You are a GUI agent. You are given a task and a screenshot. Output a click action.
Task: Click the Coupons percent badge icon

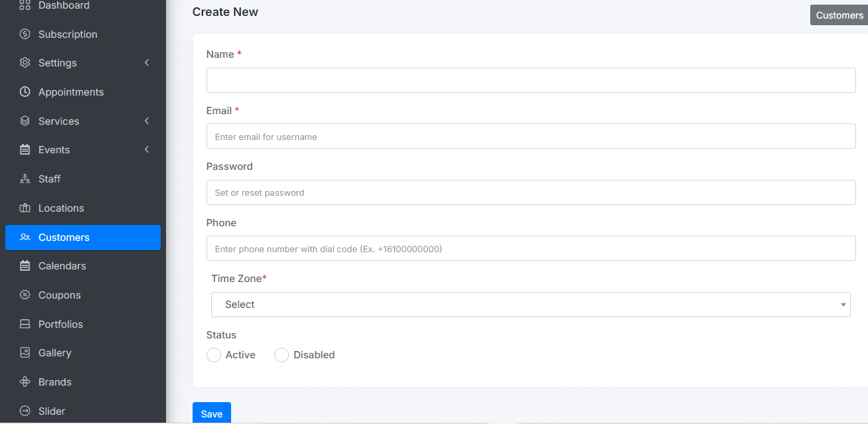25,295
